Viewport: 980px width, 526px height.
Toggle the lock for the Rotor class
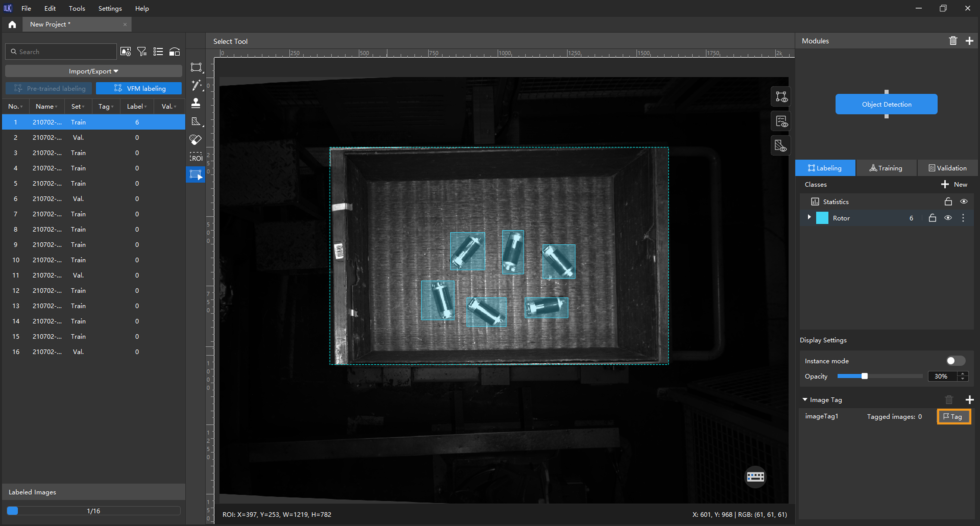coord(932,218)
